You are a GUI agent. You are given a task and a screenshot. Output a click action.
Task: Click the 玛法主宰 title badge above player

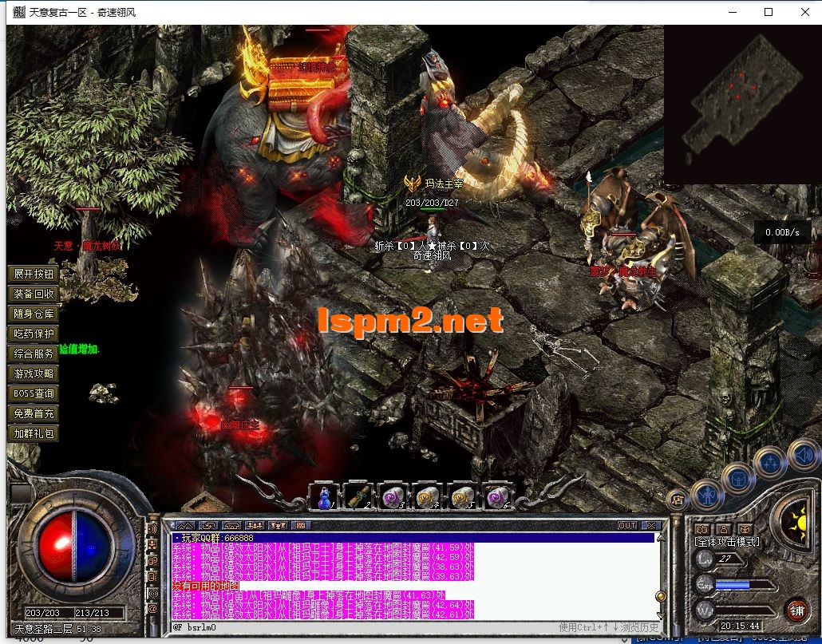(434, 184)
